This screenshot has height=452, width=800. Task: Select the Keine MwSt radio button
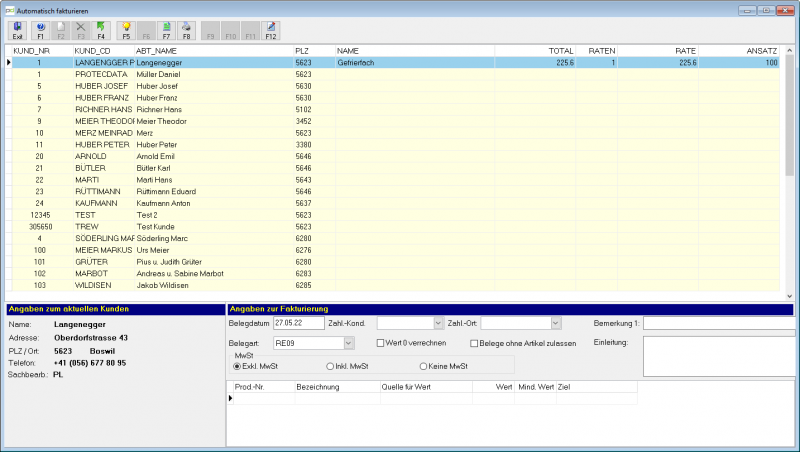pyautogui.click(x=423, y=366)
